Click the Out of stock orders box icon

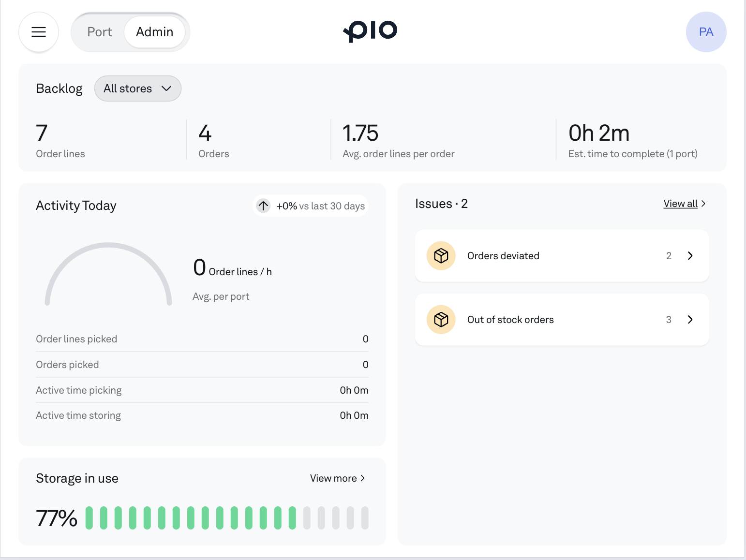tap(441, 320)
